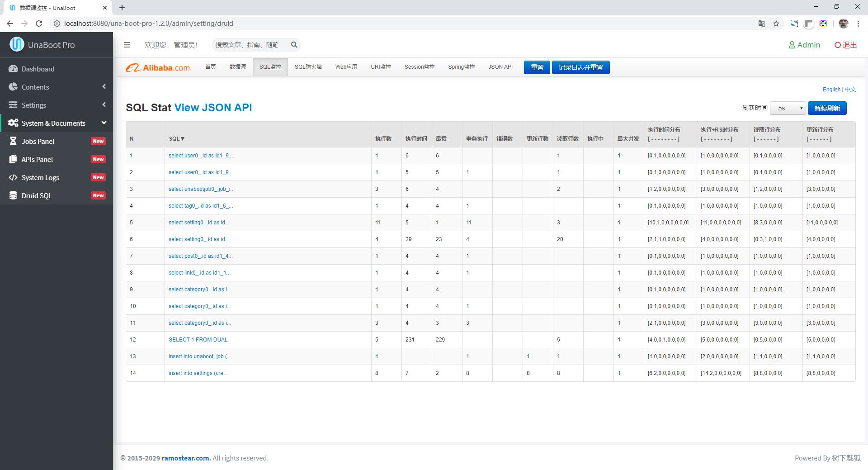Click the 暂停刷新 button

pos(827,108)
